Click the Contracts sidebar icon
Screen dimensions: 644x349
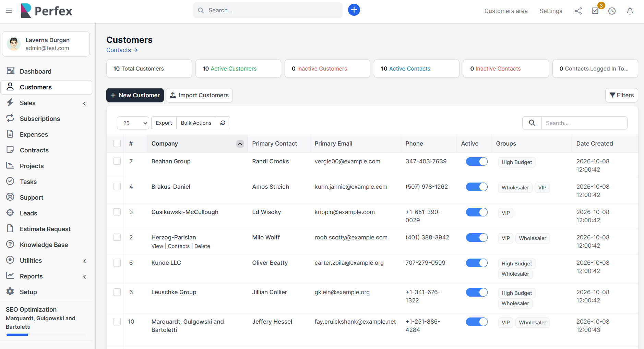point(10,150)
